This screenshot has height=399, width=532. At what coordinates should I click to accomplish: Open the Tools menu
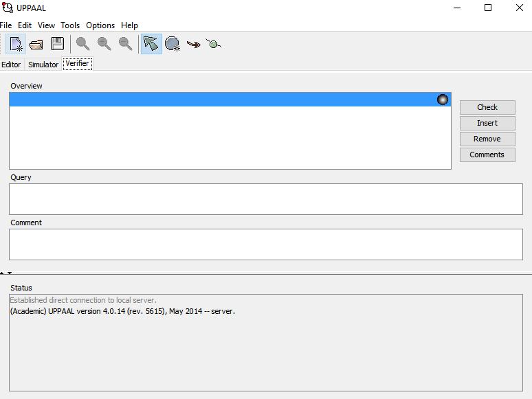(x=70, y=25)
